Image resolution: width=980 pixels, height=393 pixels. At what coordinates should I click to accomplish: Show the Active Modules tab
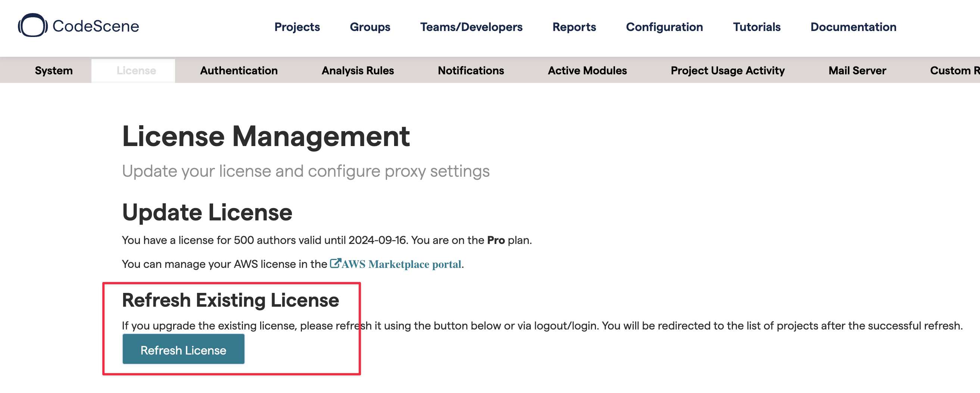[587, 71]
